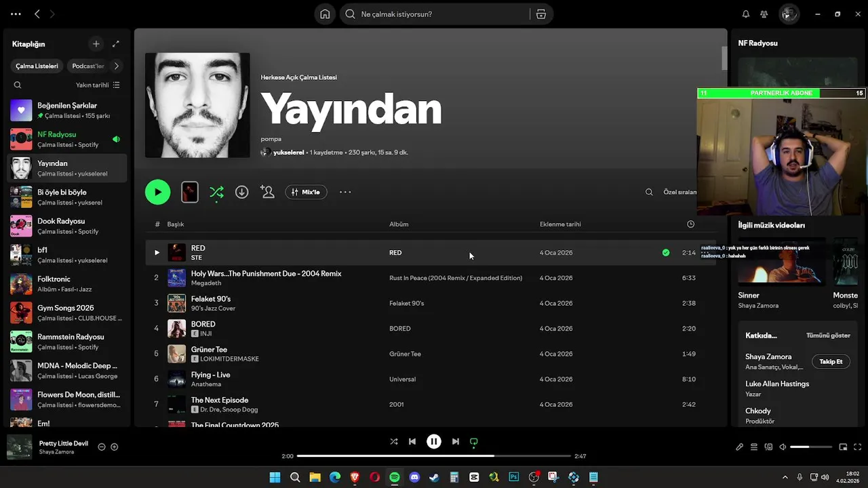Open more options for Yayından playlist

345,192
